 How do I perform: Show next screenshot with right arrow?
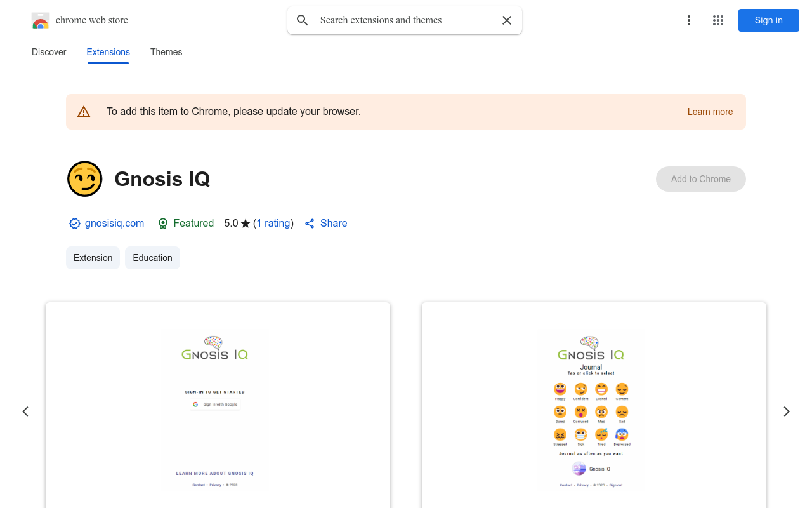click(787, 411)
